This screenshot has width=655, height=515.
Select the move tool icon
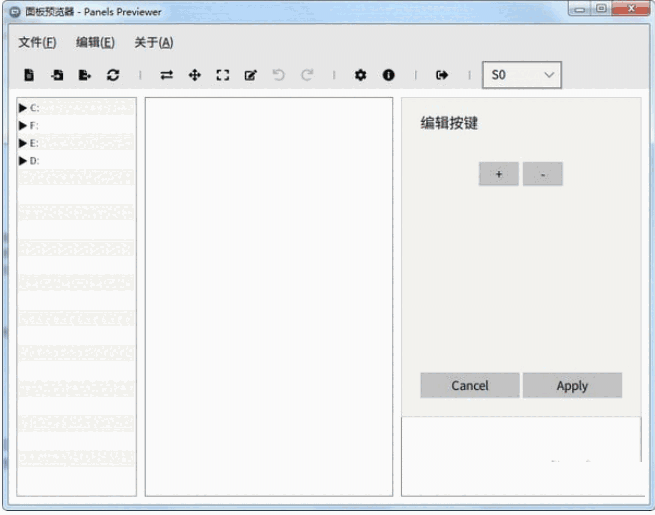[195, 75]
